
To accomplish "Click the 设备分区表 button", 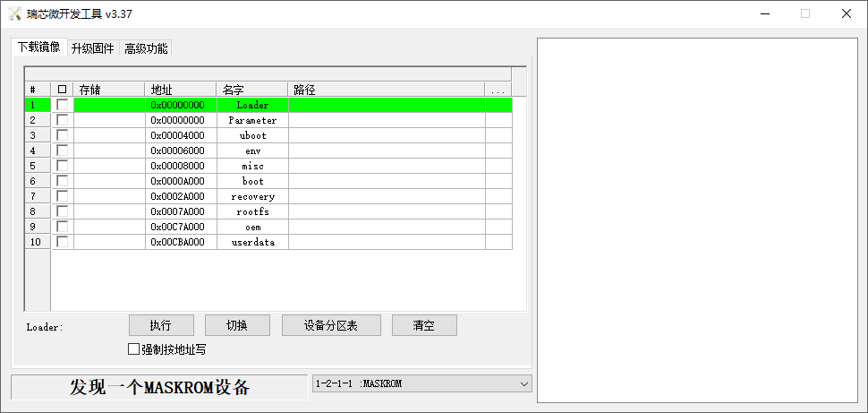I will click(331, 325).
